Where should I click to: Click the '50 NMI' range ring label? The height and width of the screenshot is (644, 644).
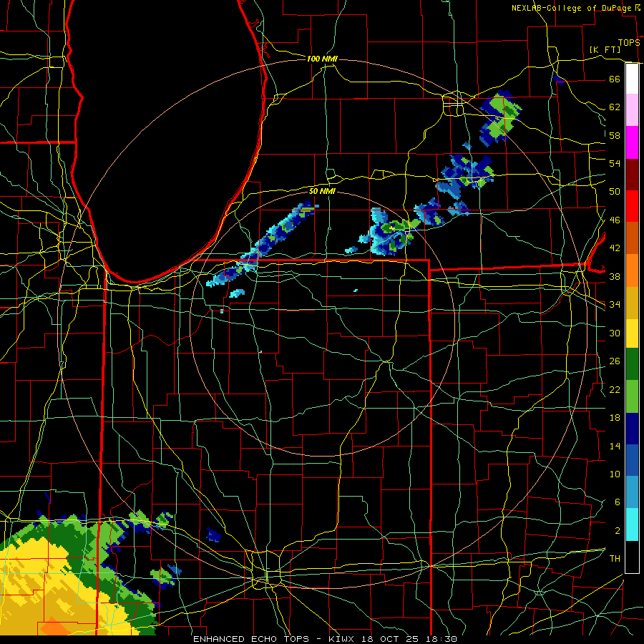click(322, 191)
